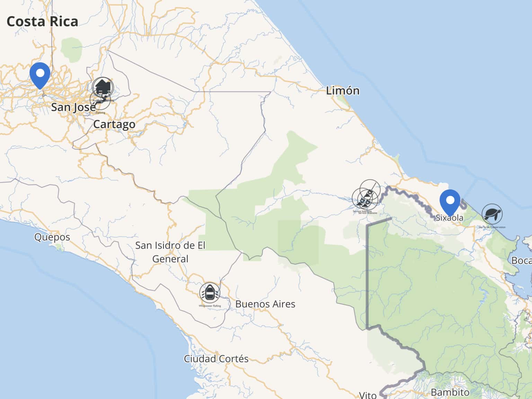Select the Quepos town label
532x399 pixels.
click(x=52, y=237)
